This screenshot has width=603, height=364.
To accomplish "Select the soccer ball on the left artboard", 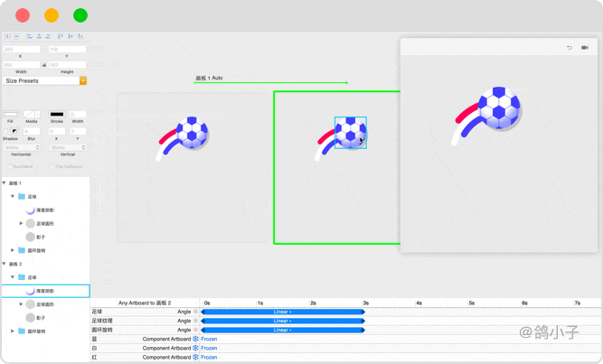I will [x=192, y=133].
